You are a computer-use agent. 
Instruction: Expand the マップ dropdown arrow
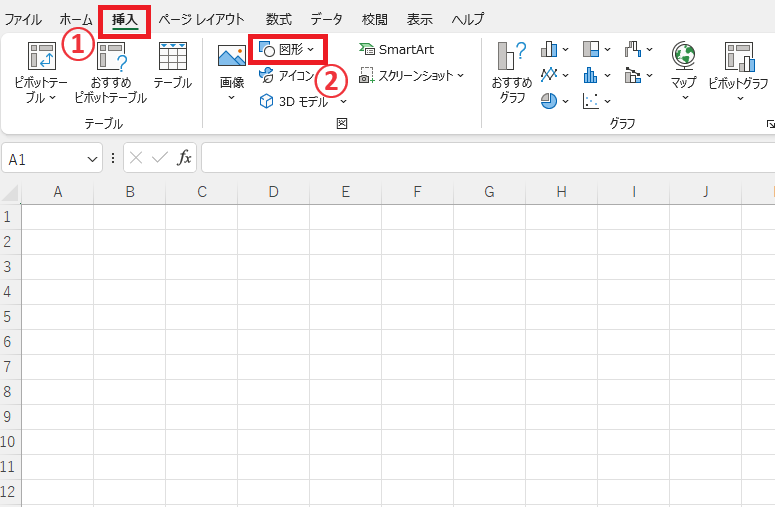pos(685,98)
